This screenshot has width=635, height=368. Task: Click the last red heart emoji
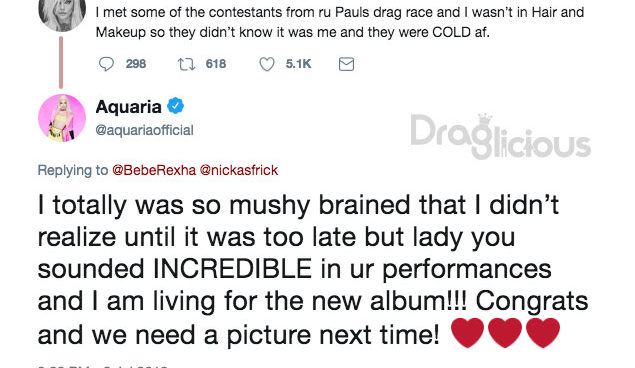tap(543, 333)
